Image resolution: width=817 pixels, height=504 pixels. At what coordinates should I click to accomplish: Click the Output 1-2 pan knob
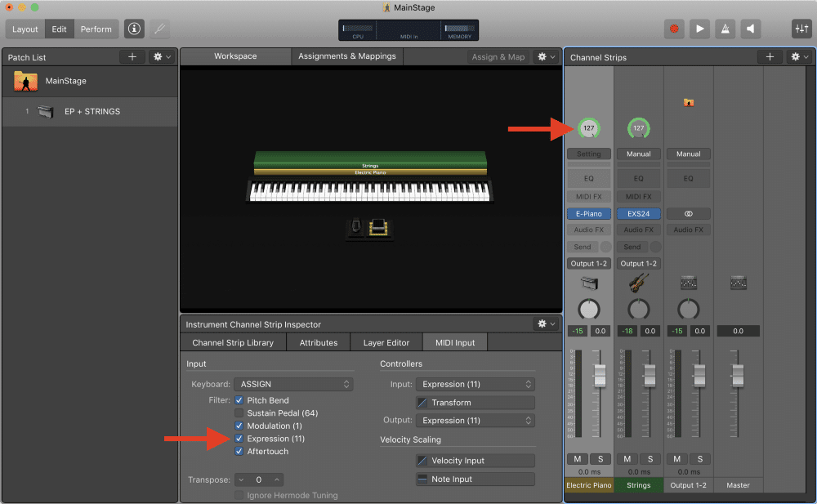(688, 310)
